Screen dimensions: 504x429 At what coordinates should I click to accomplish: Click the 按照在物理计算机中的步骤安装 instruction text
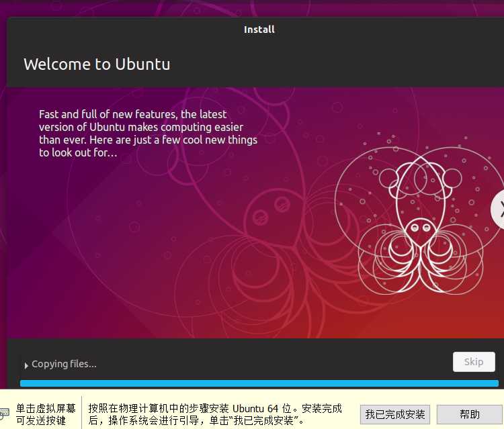(215, 414)
